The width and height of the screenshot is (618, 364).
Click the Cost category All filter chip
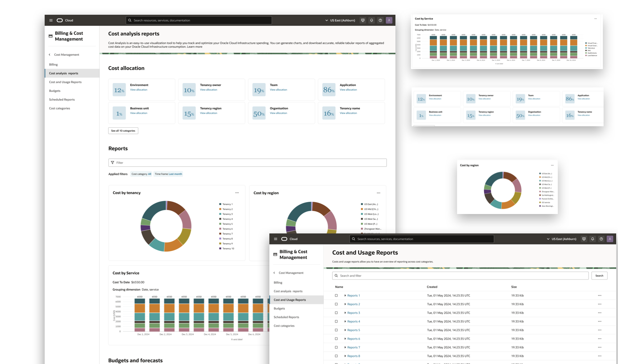(141, 174)
